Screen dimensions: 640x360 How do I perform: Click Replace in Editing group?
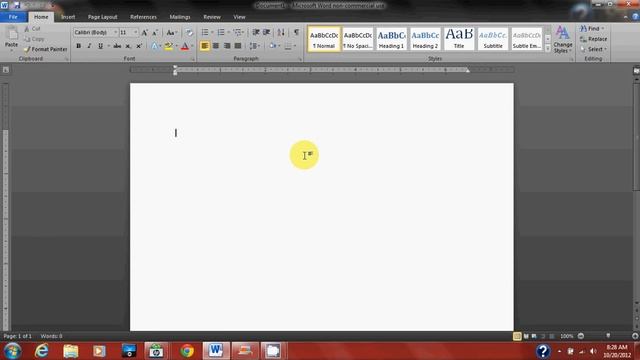593,39
